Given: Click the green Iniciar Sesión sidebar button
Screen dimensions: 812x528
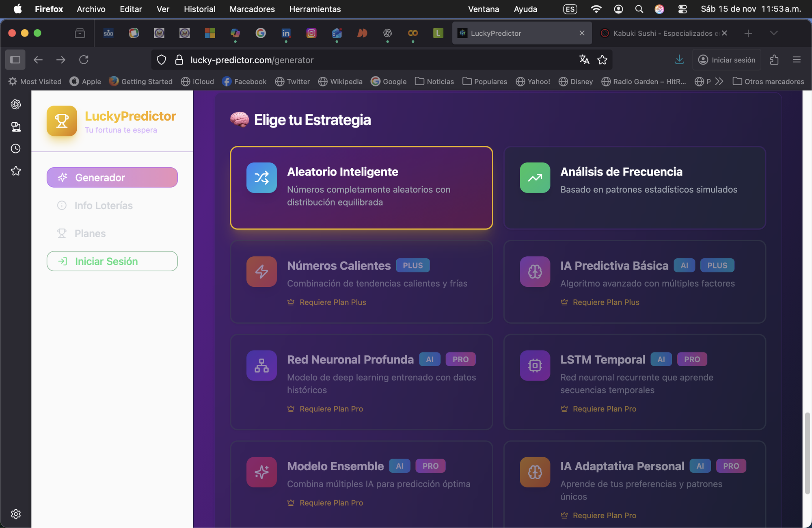Looking at the screenshot, I should (112, 261).
